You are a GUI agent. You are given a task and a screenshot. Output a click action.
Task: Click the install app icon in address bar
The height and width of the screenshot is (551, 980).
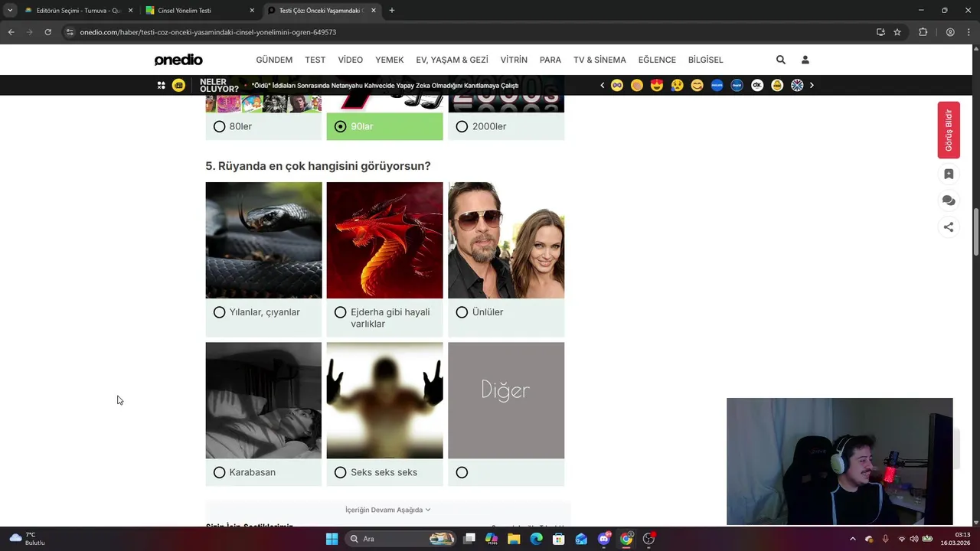tap(880, 32)
